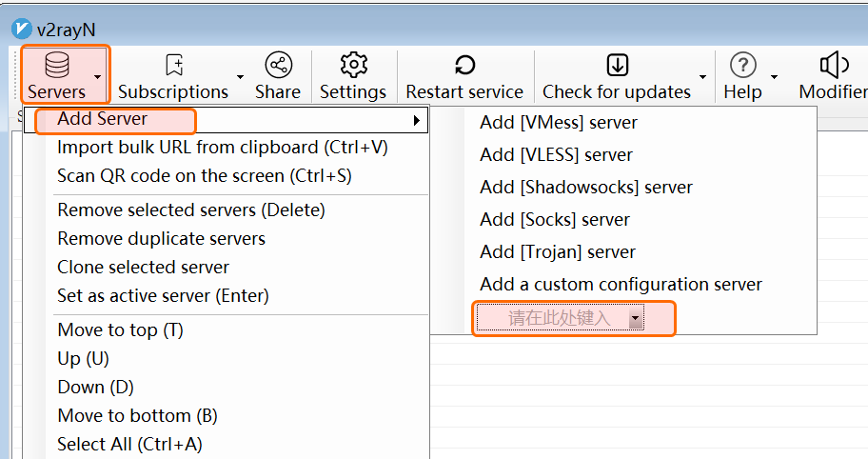This screenshot has height=459, width=868.
Task: Open the Help question mark icon
Action: click(742, 65)
